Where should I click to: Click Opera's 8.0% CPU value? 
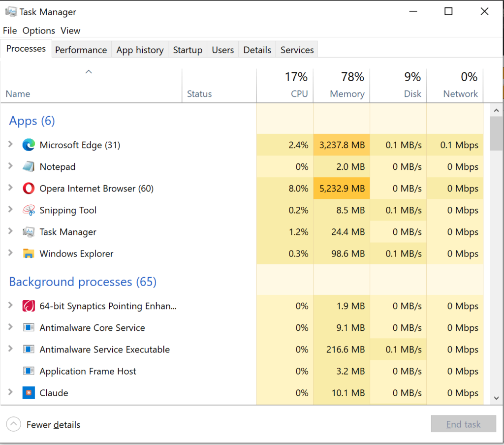[x=298, y=189]
